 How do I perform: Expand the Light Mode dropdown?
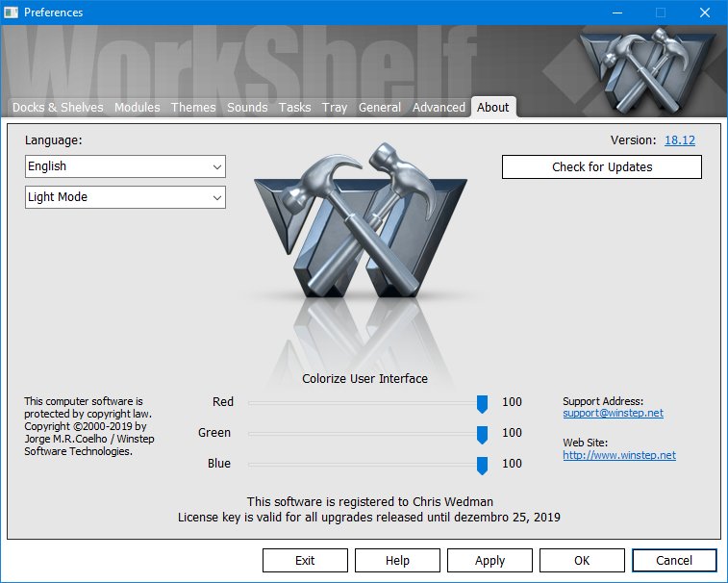tap(125, 197)
